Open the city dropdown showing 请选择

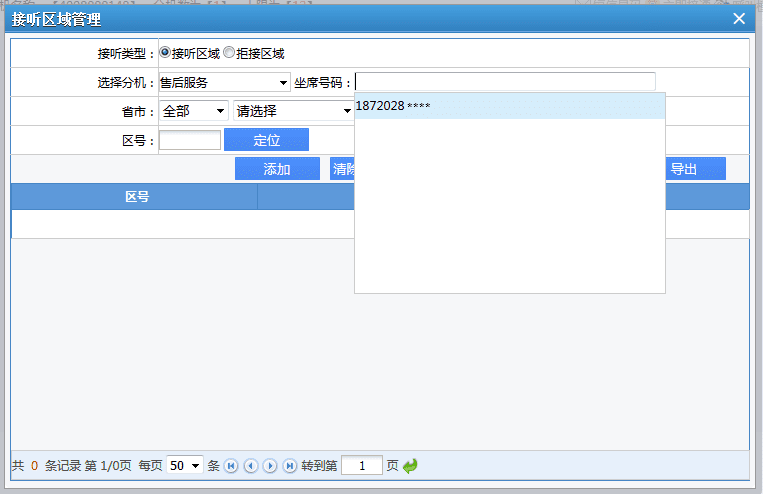293,111
